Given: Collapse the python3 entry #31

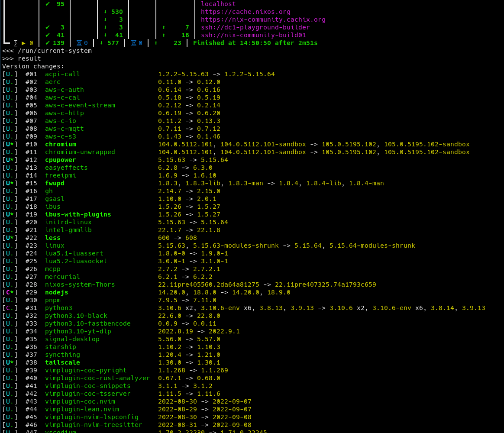Looking at the screenshot, I should (58, 308).
